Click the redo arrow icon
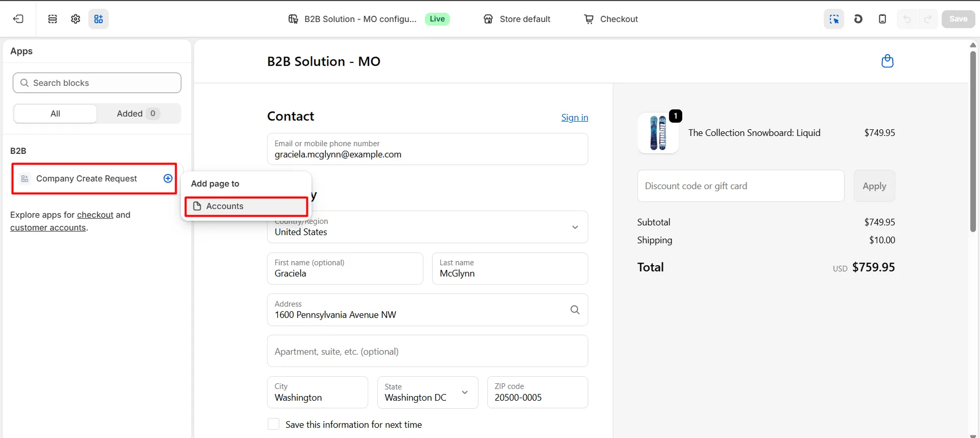 pyautogui.click(x=928, y=19)
